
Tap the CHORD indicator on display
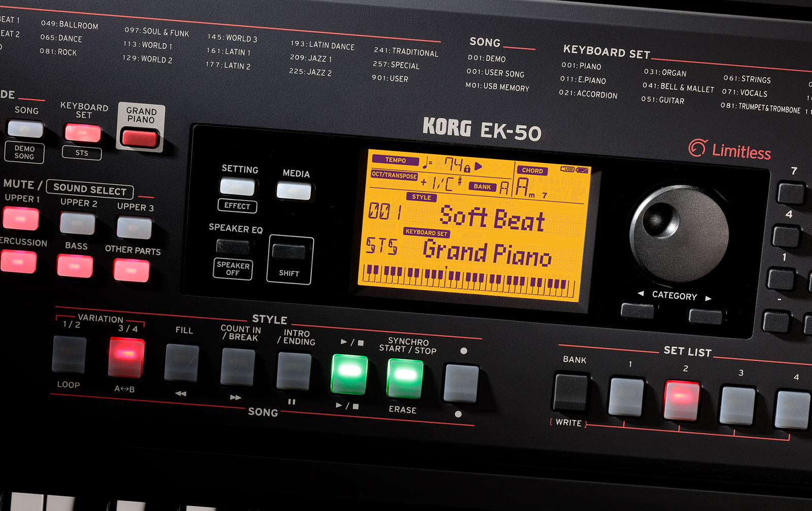pos(532,171)
